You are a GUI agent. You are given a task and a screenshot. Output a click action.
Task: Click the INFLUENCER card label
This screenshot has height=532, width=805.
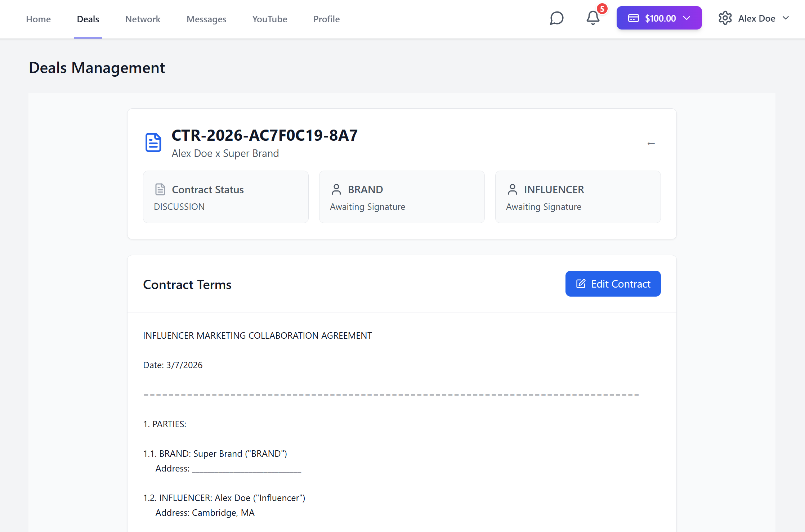(x=554, y=190)
